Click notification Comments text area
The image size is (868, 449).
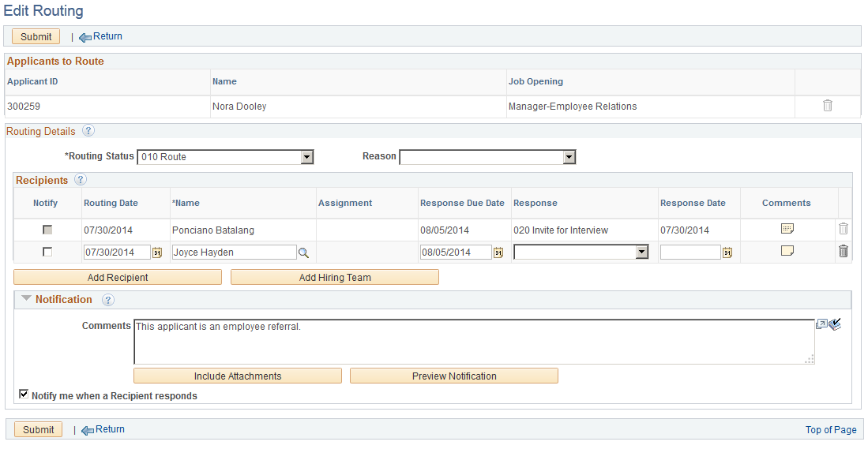pyautogui.click(x=474, y=342)
